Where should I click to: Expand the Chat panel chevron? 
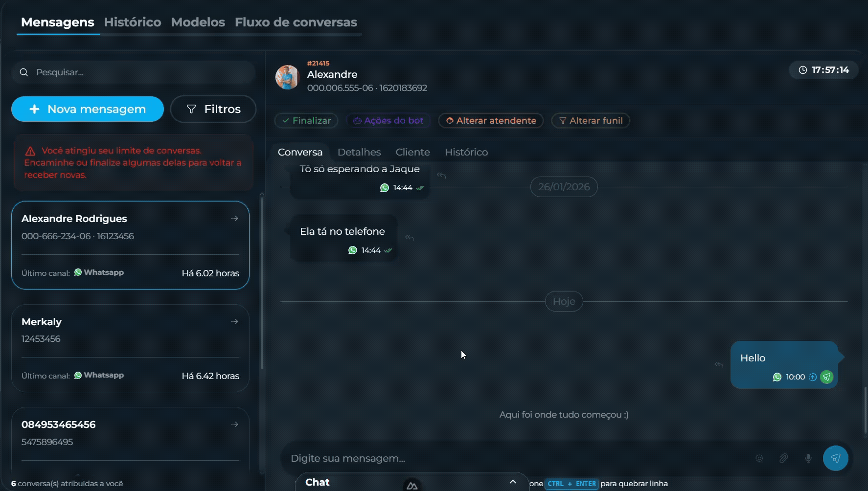pyautogui.click(x=513, y=482)
